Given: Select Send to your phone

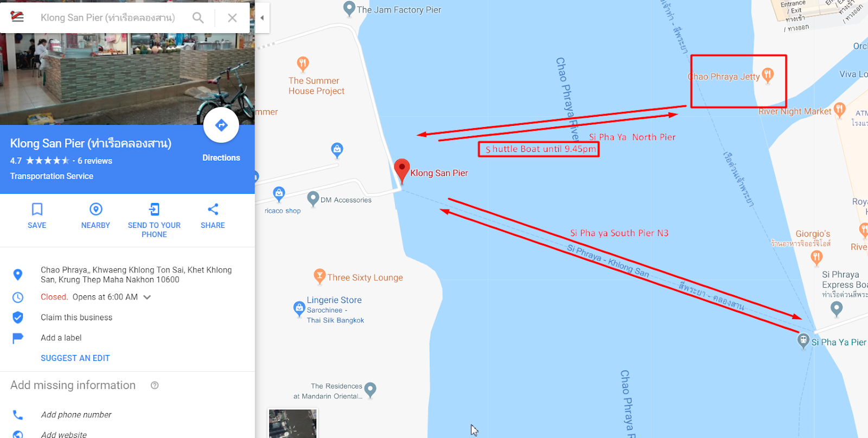Looking at the screenshot, I should coord(154,220).
